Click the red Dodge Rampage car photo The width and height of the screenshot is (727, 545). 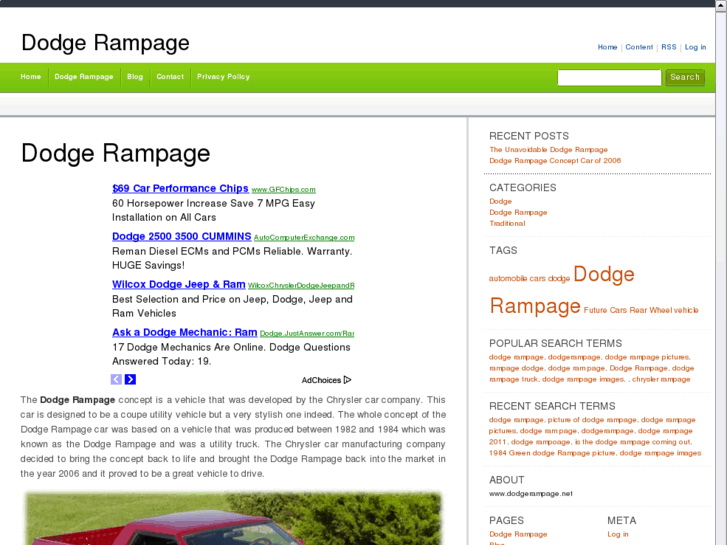[x=233, y=519]
